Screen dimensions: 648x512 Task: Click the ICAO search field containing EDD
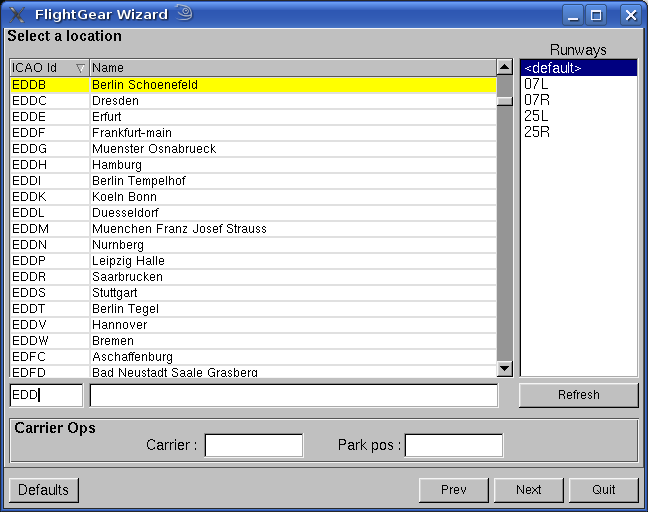46,395
